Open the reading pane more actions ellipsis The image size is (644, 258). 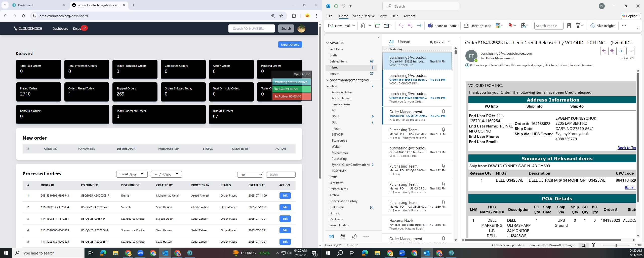tap(630, 51)
